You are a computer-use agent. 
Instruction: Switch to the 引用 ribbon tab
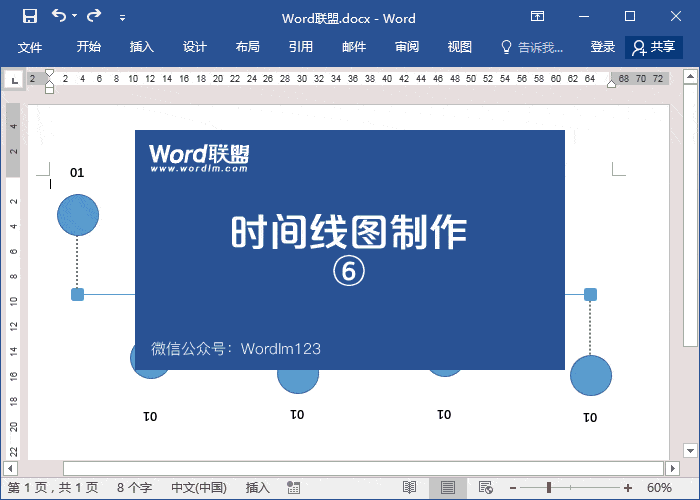(300, 47)
